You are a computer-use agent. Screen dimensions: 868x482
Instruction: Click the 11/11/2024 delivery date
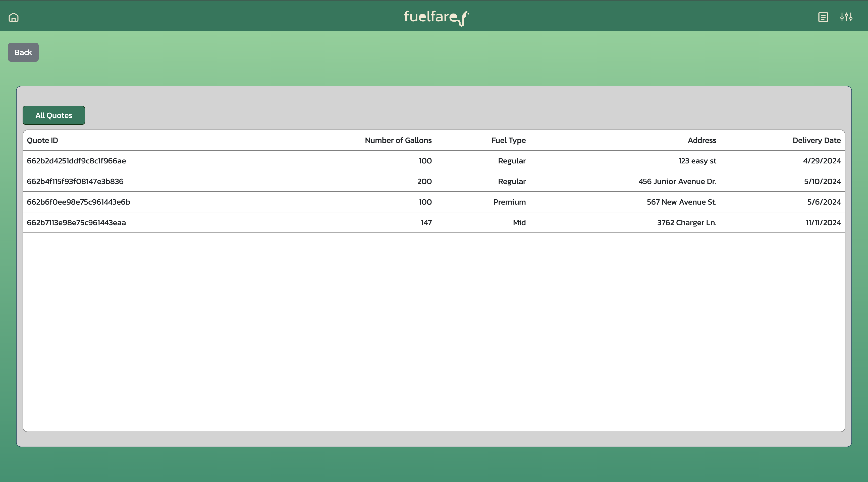[823, 223]
